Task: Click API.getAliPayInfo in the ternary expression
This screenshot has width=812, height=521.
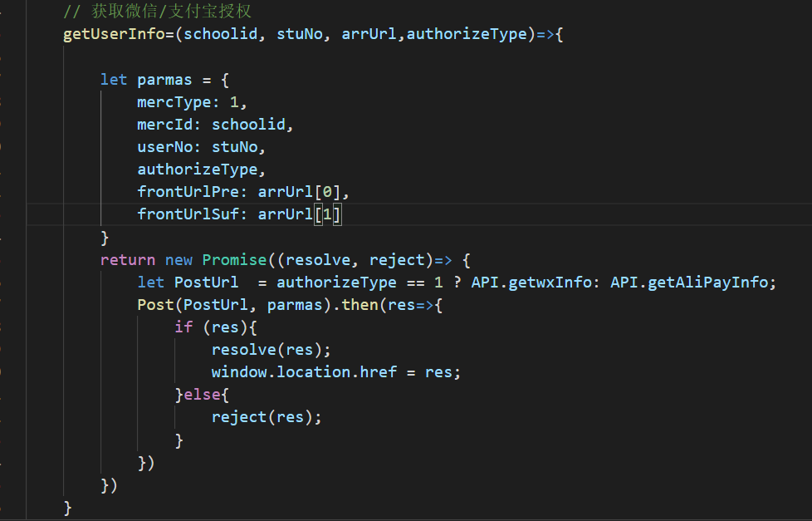Action: point(689,282)
